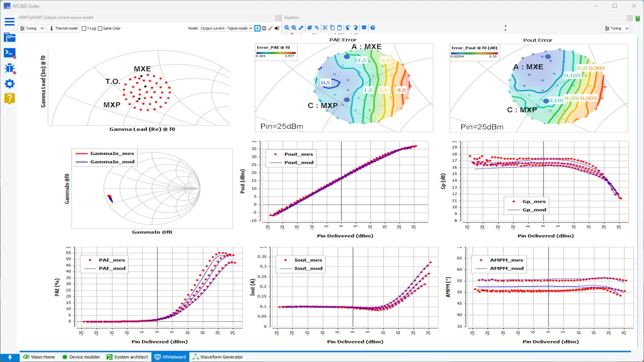This screenshot has width=644, height=362.
Task: Click the scissors cut icon
Action: click(x=325, y=28)
